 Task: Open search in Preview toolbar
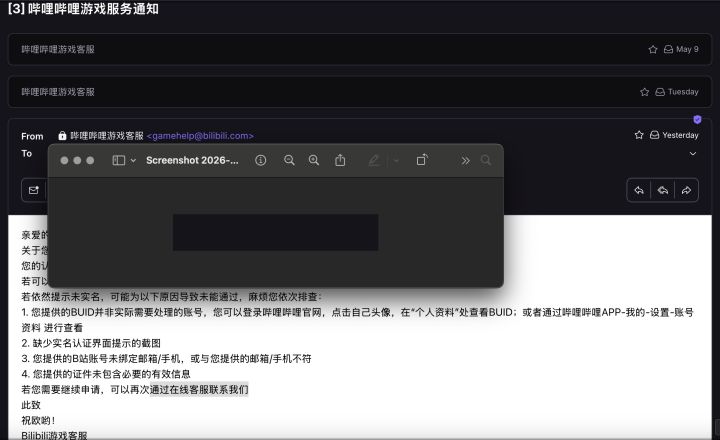[486, 160]
